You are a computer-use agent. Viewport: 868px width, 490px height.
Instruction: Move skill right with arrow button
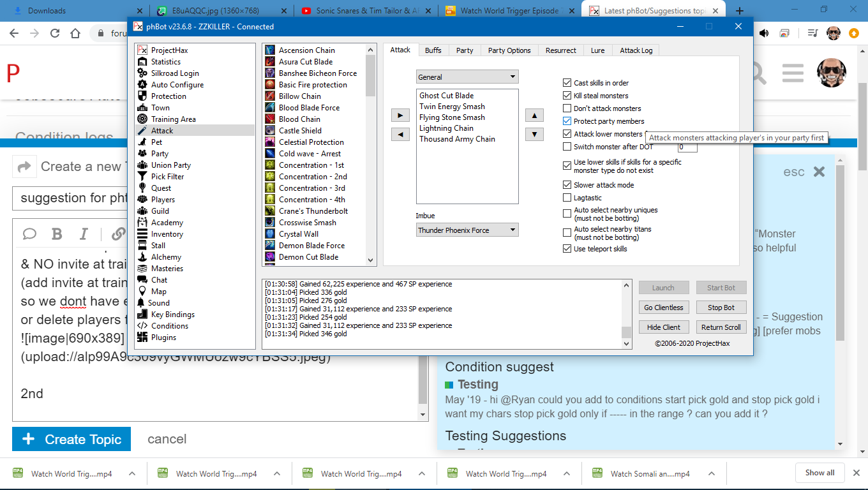[x=400, y=115]
